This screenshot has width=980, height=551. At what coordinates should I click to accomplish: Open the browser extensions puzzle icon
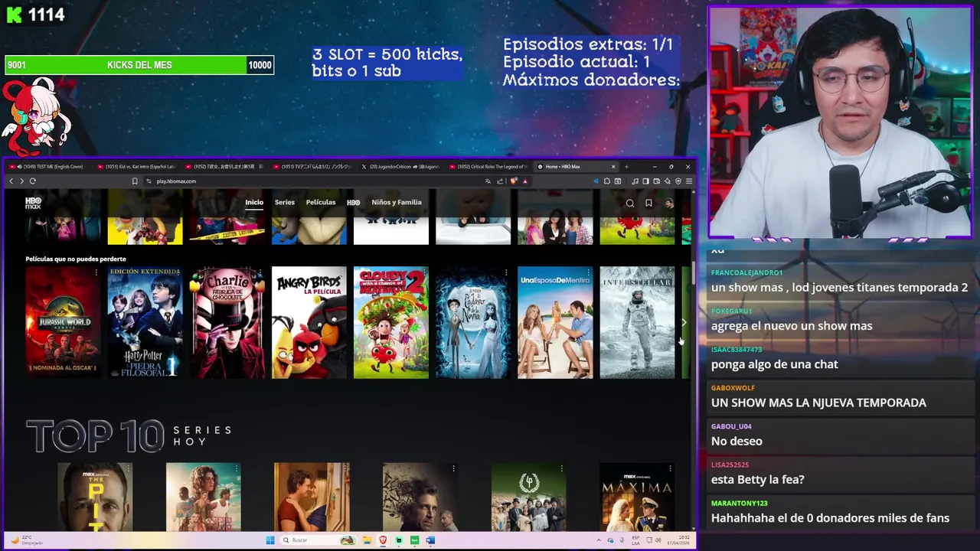click(x=607, y=181)
